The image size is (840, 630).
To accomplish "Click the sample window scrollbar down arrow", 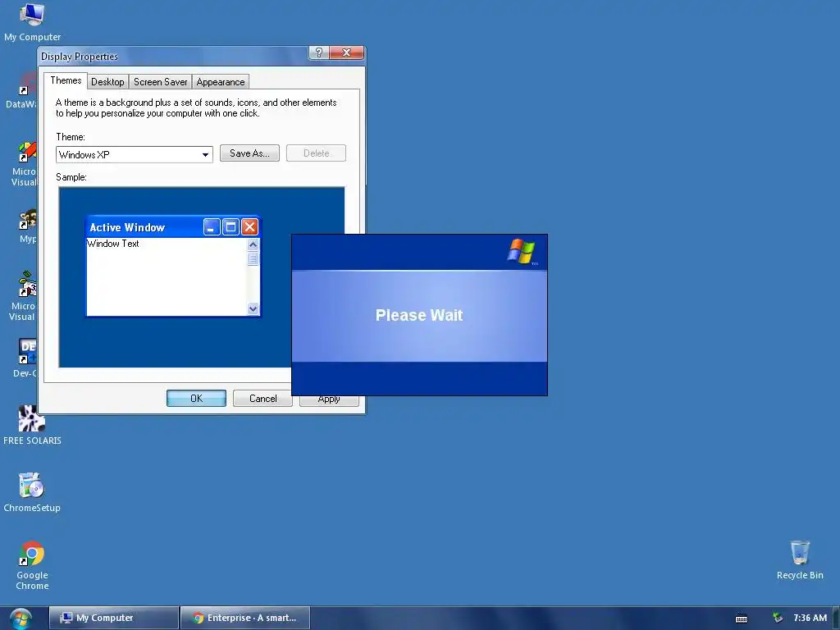I will [253, 308].
